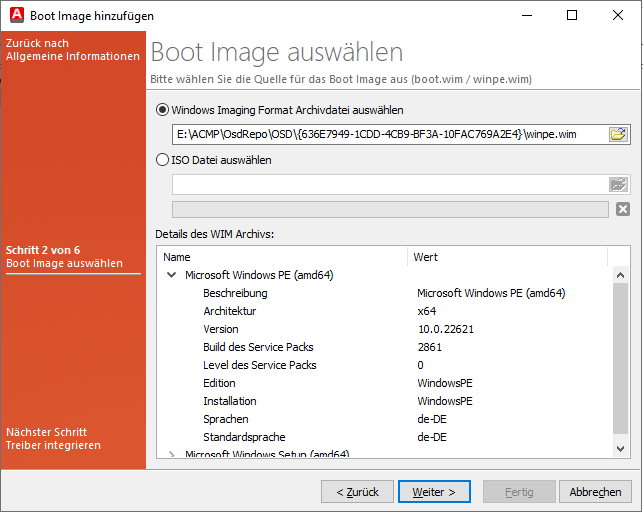Click the Fertig button

coord(519,492)
